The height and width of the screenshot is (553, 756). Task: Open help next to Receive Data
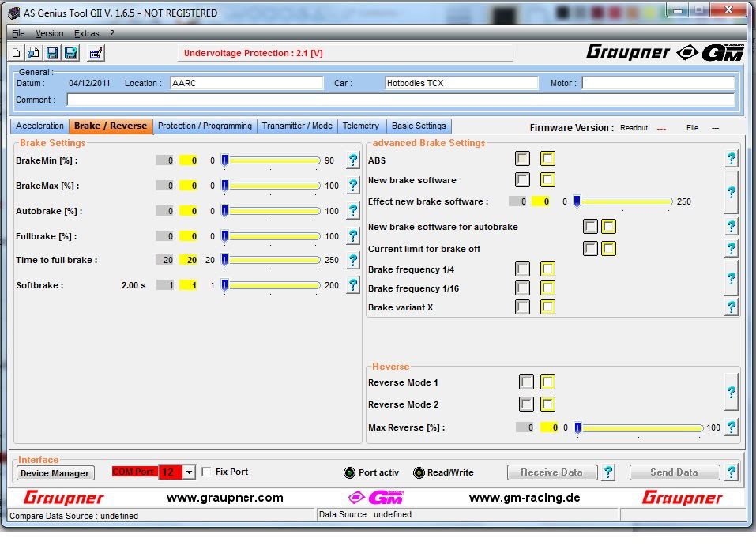point(608,472)
